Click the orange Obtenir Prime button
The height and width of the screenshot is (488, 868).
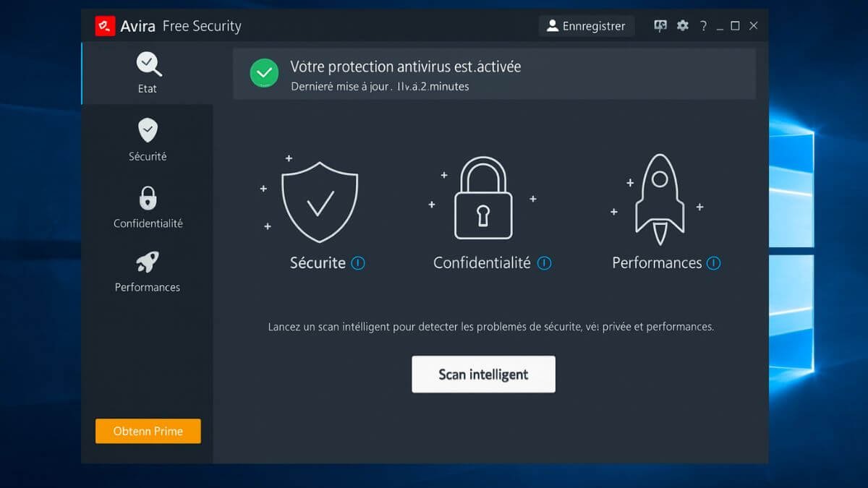point(148,431)
